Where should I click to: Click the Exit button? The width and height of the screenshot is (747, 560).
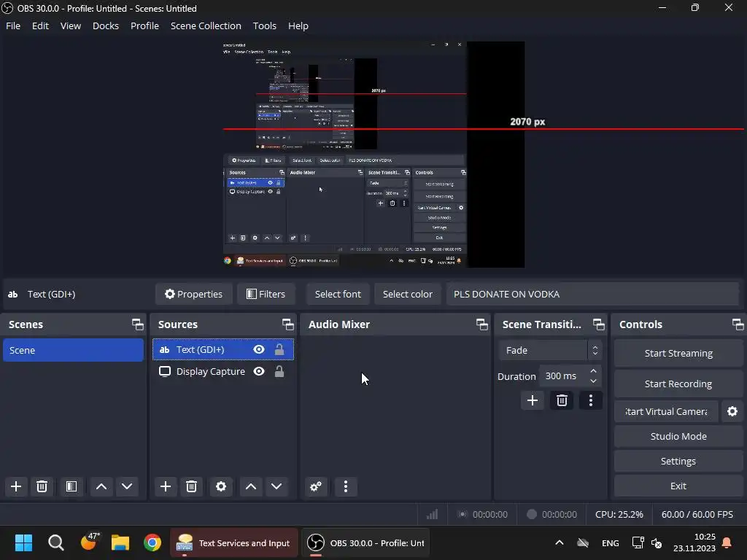(x=678, y=486)
